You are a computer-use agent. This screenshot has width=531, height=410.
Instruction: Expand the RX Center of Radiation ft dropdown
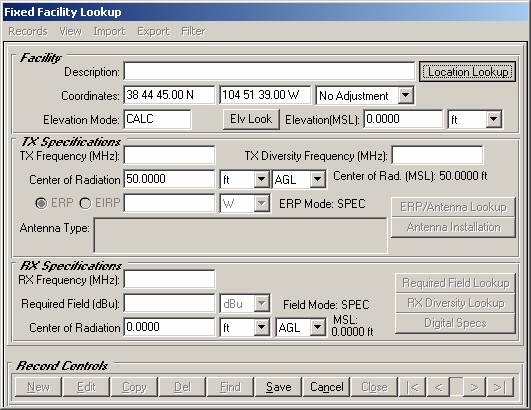(261, 327)
